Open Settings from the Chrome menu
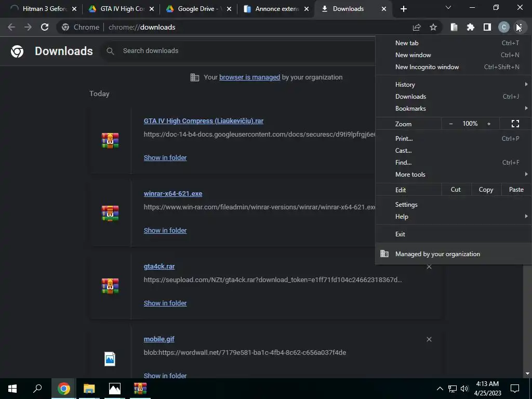The width and height of the screenshot is (532, 399). pyautogui.click(x=454, y=205)
